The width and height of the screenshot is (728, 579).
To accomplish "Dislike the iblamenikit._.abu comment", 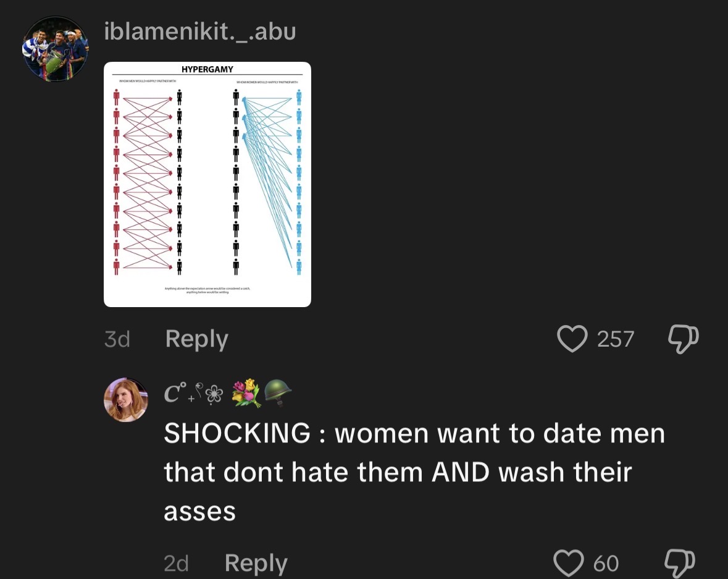I will tap(684, 339).
